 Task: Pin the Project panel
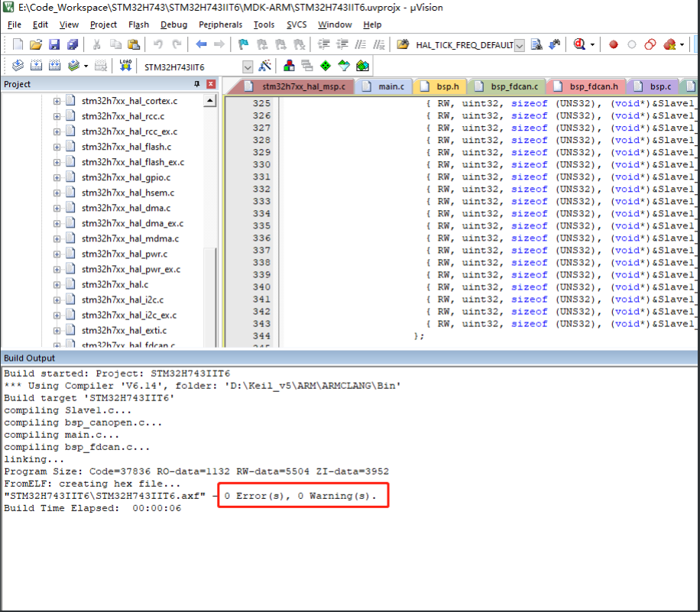[197, 84]
